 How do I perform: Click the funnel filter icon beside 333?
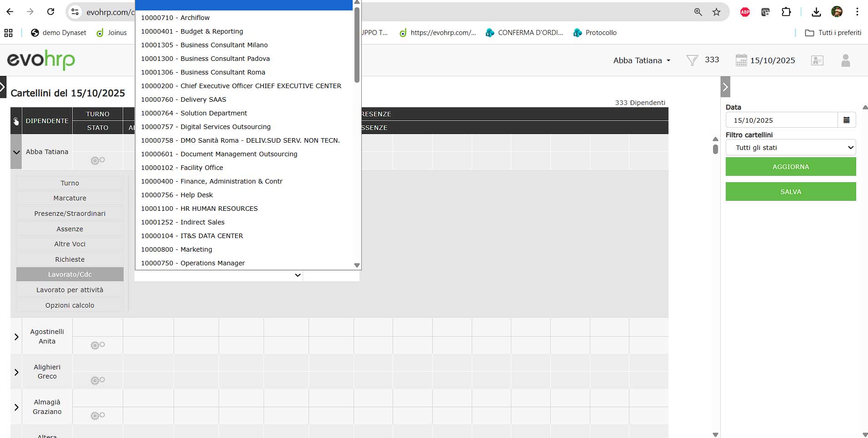pyautogui.click(x=692, y=60)
